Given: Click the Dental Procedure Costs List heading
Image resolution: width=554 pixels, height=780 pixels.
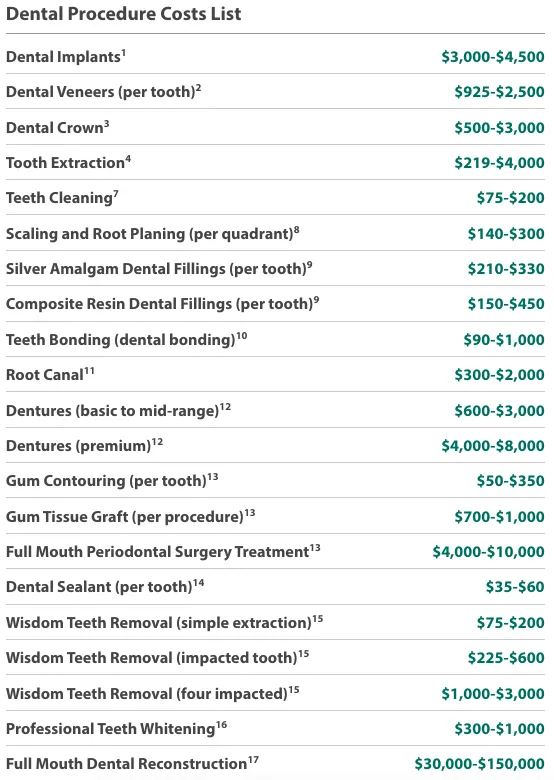Looking at the screenshot, I should 123,14.
